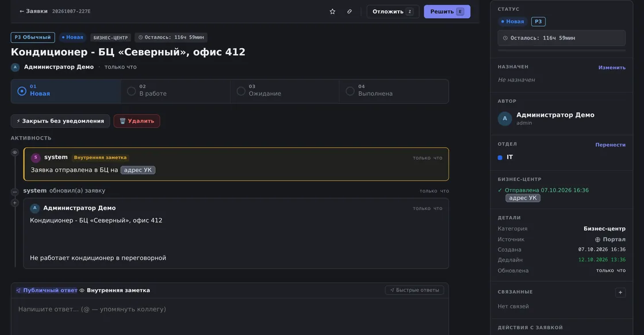
Task: Click the author avatar under ticket title
Action: tap(15, 67)
